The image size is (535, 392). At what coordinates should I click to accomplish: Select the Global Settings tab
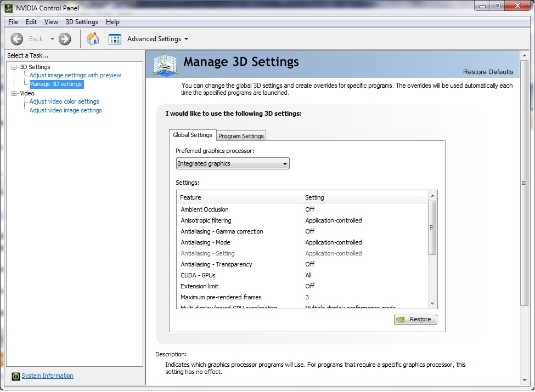[193, 135]
